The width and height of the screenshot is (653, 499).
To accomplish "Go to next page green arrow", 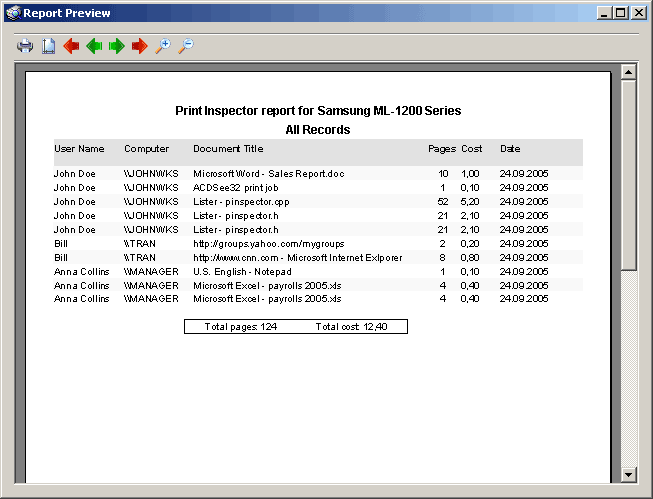I will point(117,46).
